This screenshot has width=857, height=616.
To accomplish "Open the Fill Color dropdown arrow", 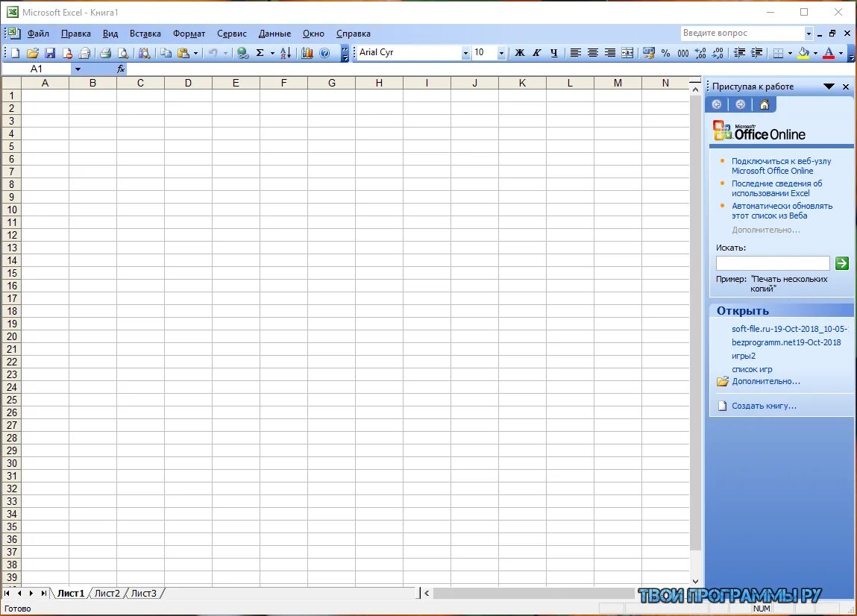I will tap(815, 53).
